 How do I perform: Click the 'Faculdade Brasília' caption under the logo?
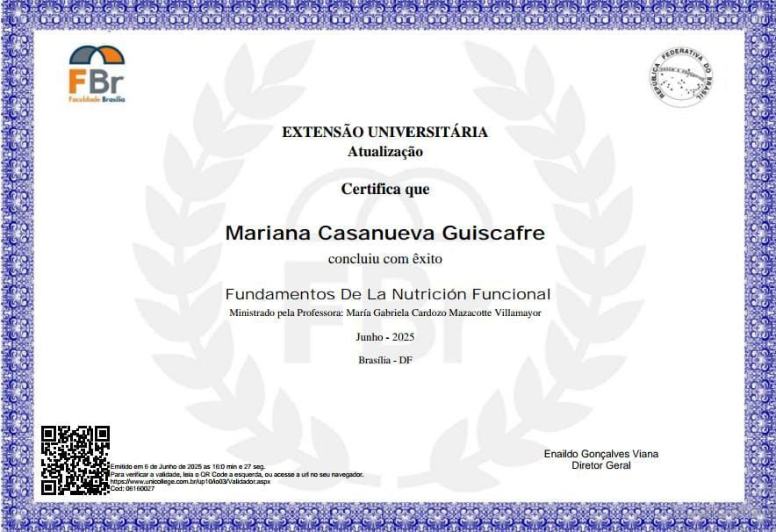(97, 99)
